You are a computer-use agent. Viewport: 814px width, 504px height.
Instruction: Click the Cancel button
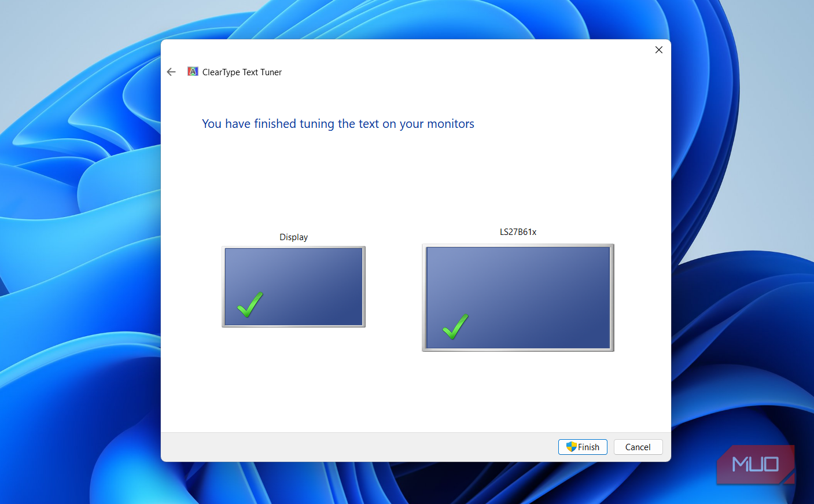point(638,447)
